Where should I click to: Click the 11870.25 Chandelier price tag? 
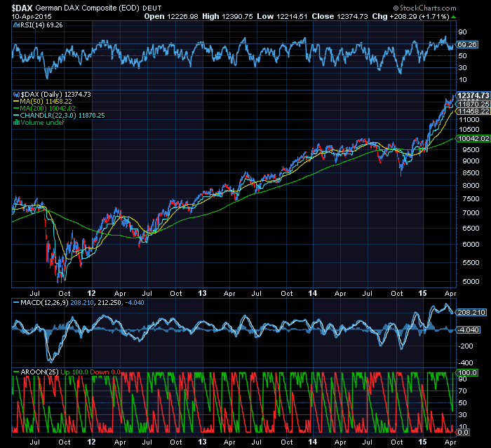pyautogui.click(x=473, y=104)
